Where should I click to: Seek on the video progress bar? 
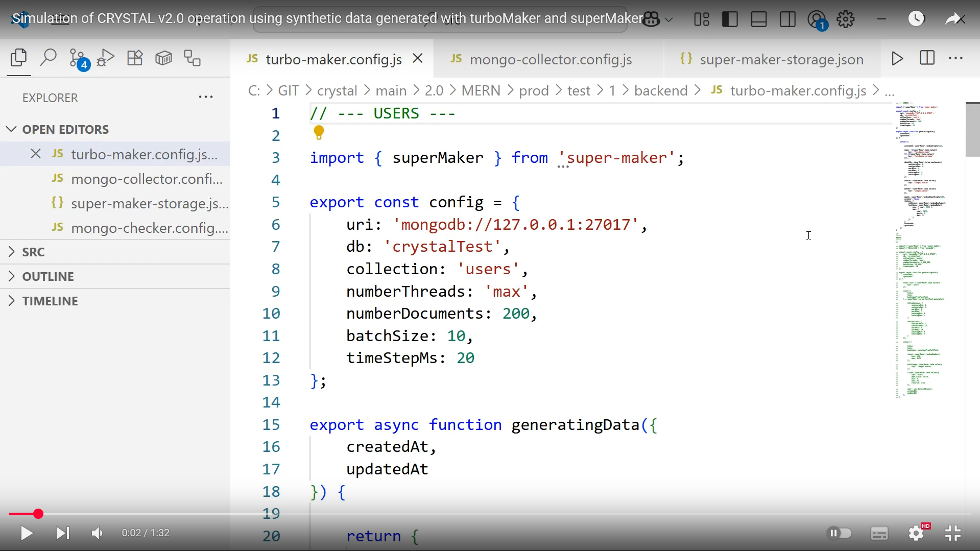tap(490, 514)
